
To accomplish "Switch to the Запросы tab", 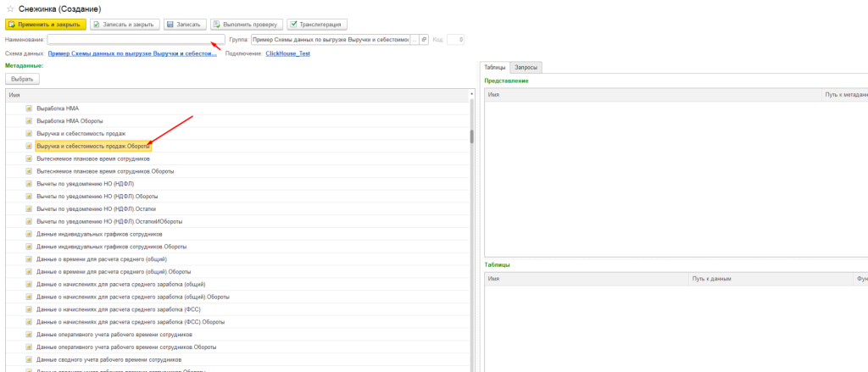I will tap(526, 68).
